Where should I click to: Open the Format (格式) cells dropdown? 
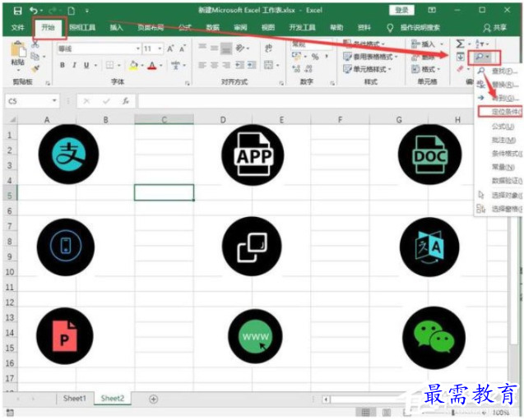click(426, 69)
